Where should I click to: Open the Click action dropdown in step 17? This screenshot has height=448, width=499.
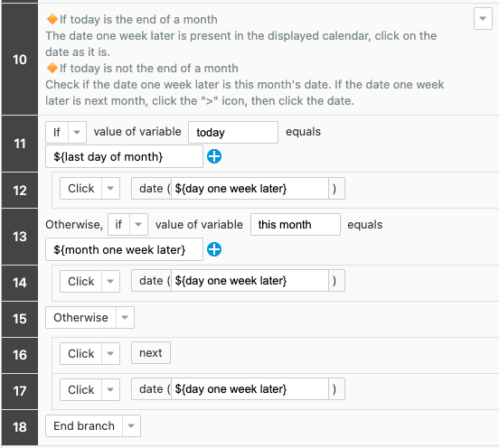click(x=110, y=389)
